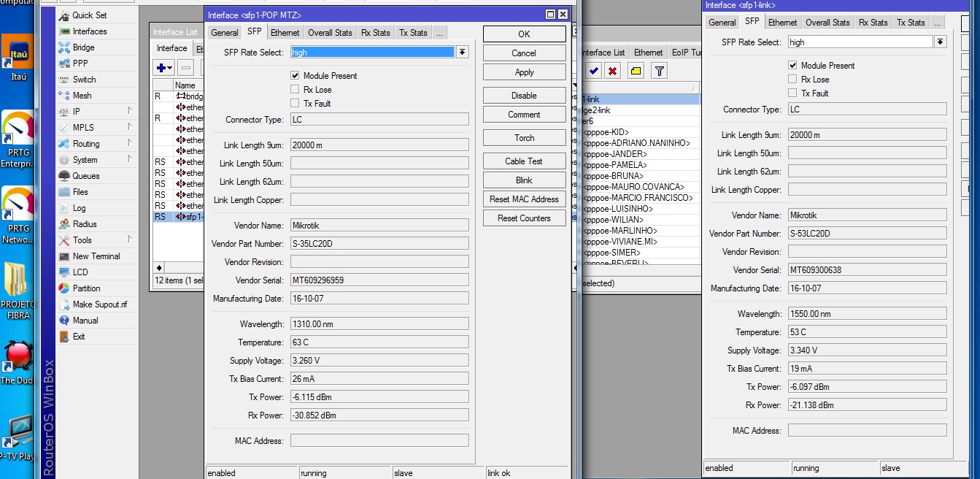The width and height of the screenshot is (980, 479).
Task: Open the System menu icon
Action: [64, 160]
